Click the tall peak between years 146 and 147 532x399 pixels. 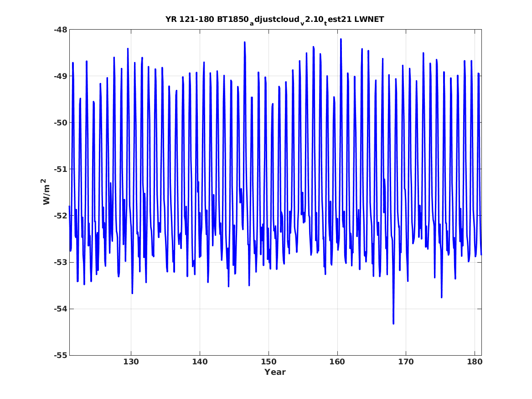coord(245,43)
